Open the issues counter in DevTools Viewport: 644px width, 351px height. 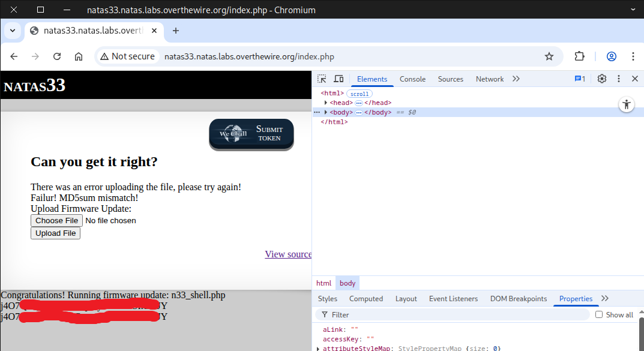pos(580,79)
